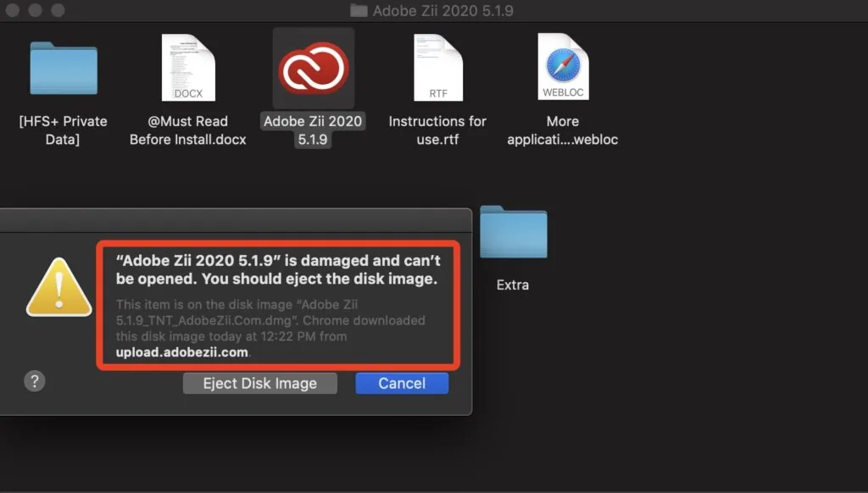Click the "upload.adobezii.com" text in dialog

182,352
